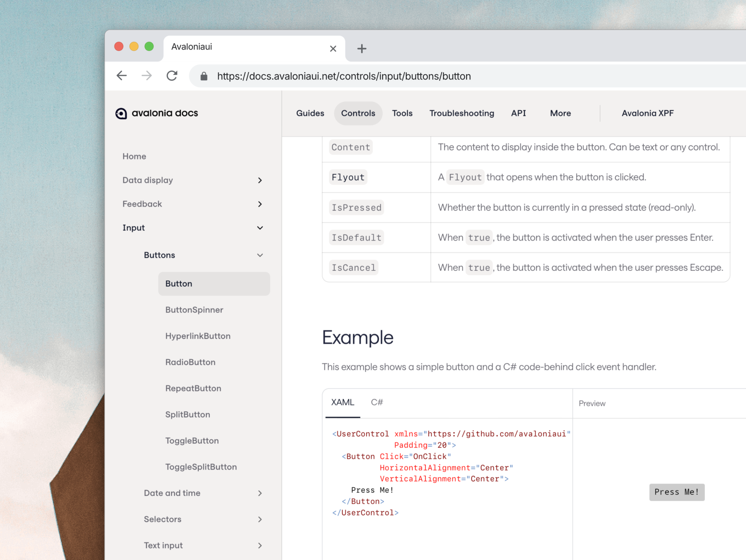Viewport: 746px width, 560px height.
Task: Collapse the Input section in the sidebar
Action: [260, 228]
